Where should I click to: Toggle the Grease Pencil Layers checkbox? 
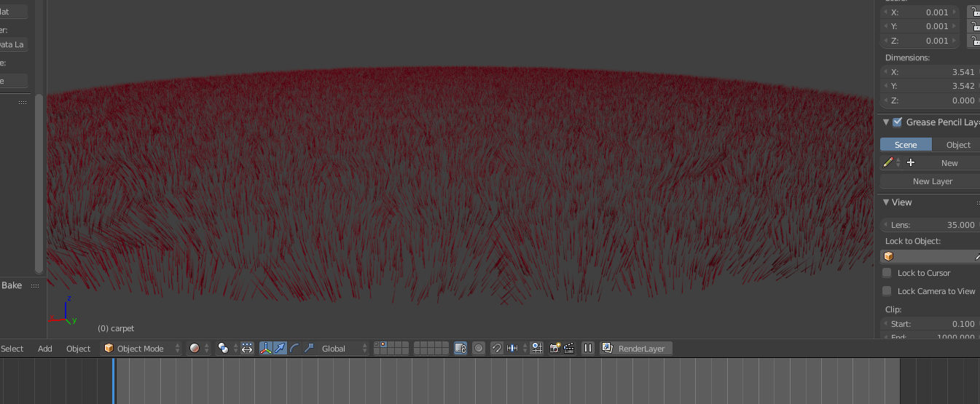coord(898,122)
